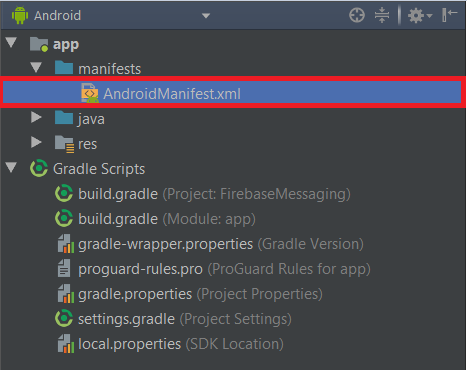Image resolution: width=467 pixels, height=370 pixels.
Task: Click the green Android robot icon
Action: tap(20, 15)
